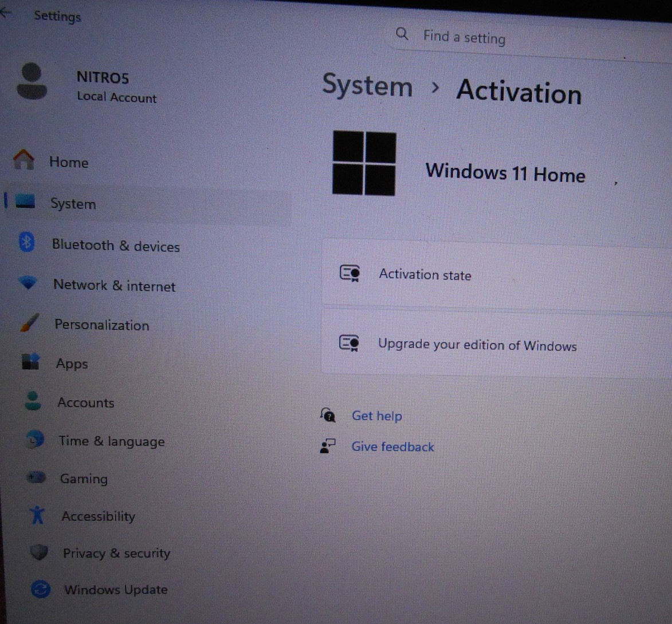Click the Windows 11 Home edition text
This screenshot has height=624, width=672.
[x=505, y=172]
